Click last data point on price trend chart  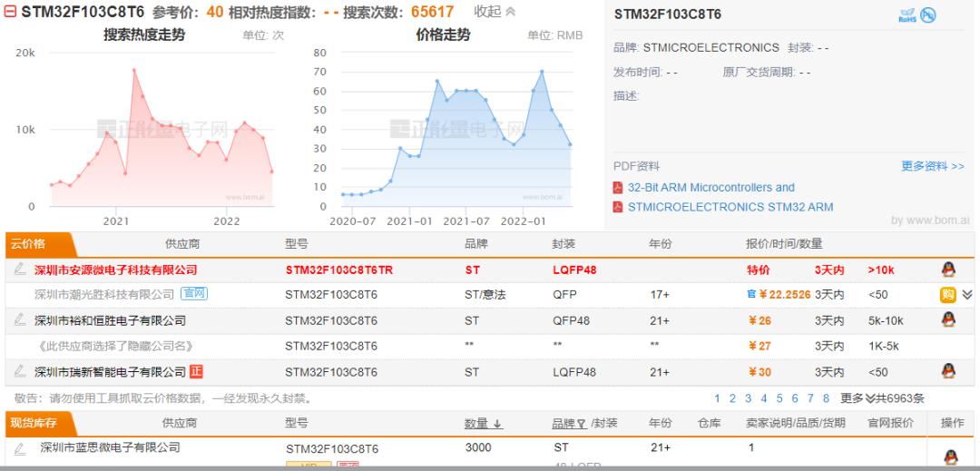pyautogui.click(x=570, y=144)
